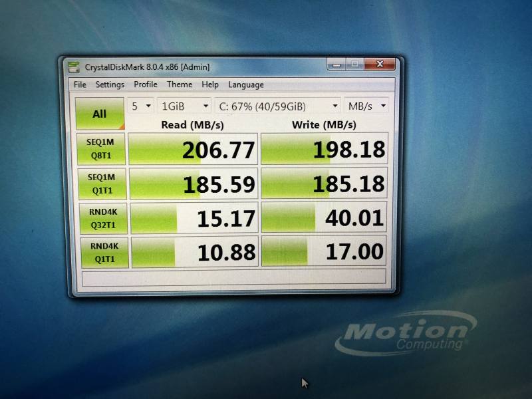Expand the test count dropdown showing 5
The height and width of the screenshot is (399, 532).
[x=140, y=106]
